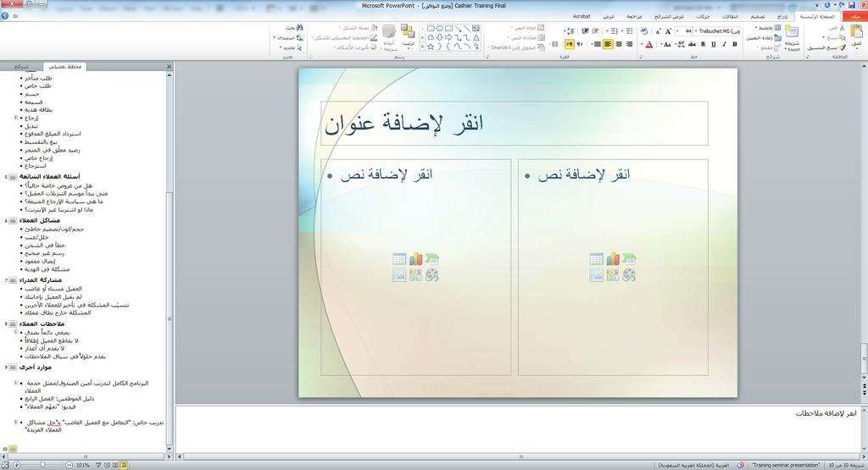The width and height of the screenshot is (868, 470).
Task: Toggle justify text alignment
Action: 597,44
